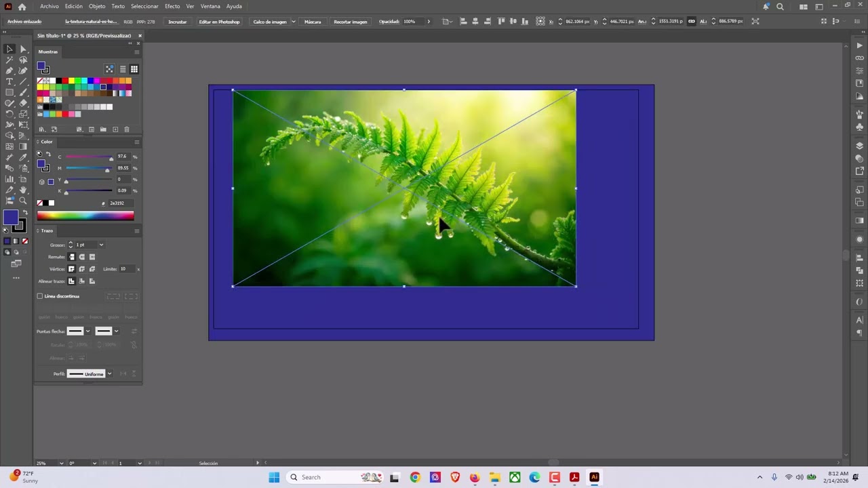The image size is (868, 488).
Task: Open the Color panel options menu
Action: point(136,142)
